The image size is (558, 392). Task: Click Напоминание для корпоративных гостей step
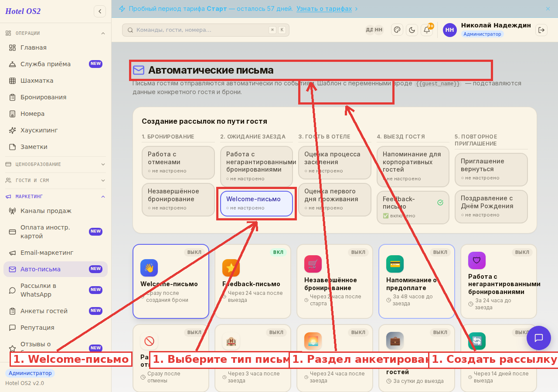(413, 166)
